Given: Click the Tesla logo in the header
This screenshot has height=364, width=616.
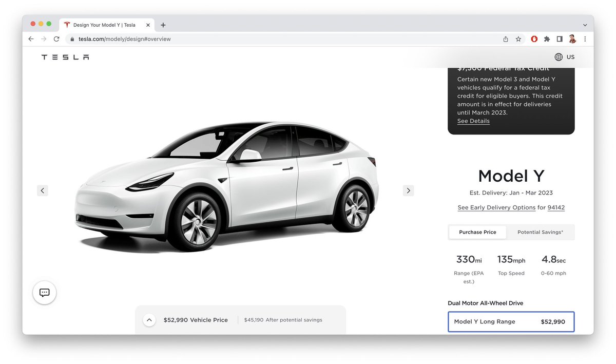Looking at the screenshot, I should click(65, 57).
